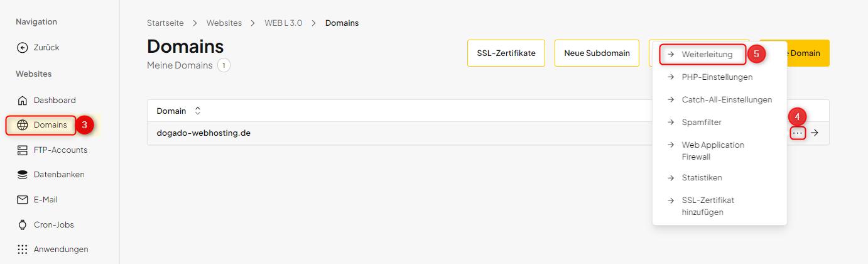The width and height of the screenshot is (868, 264).
Task: Open Datenbanken via the database icon
Action: tap(23, 174)
